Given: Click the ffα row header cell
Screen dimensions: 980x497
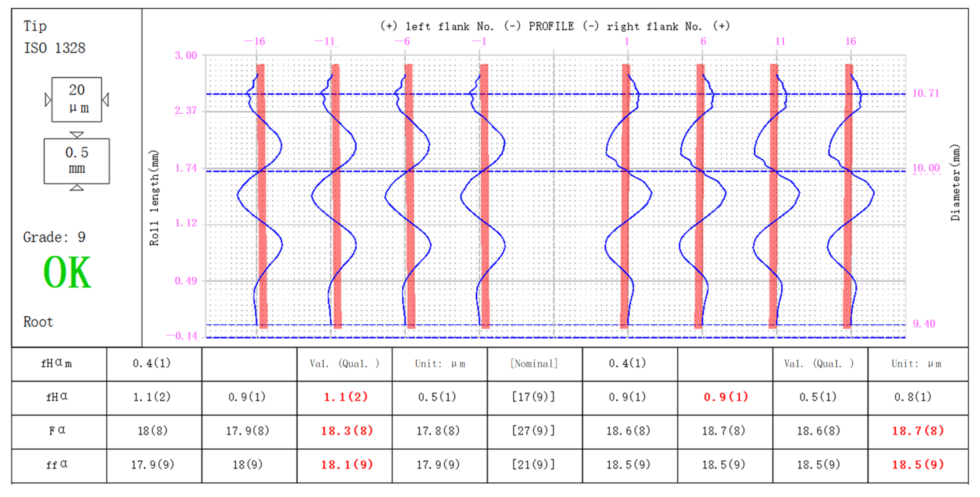Looking at the screenshot, I should 57,465.
